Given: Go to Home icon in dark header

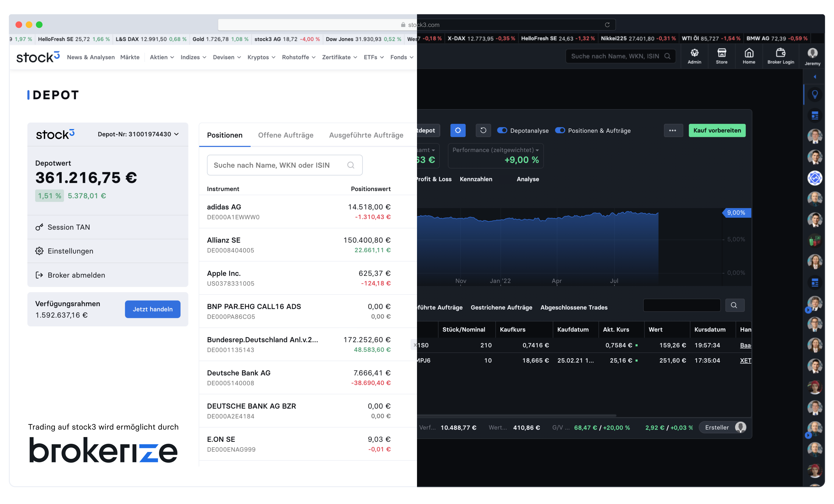Looking at the screenshot, I should tap(749, 53).
